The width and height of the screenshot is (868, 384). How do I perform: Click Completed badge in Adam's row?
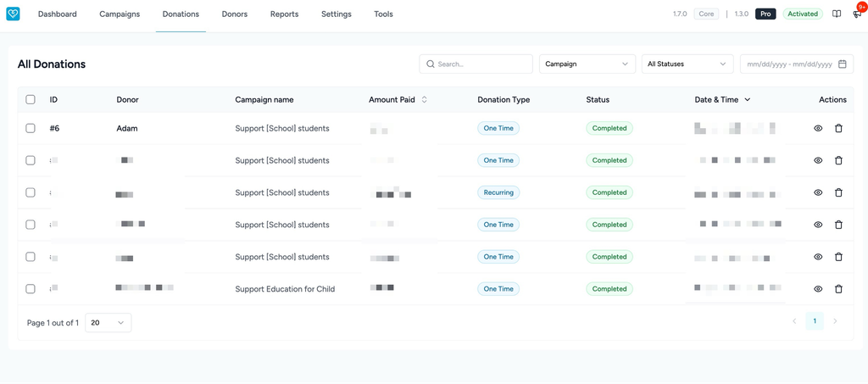609,128
